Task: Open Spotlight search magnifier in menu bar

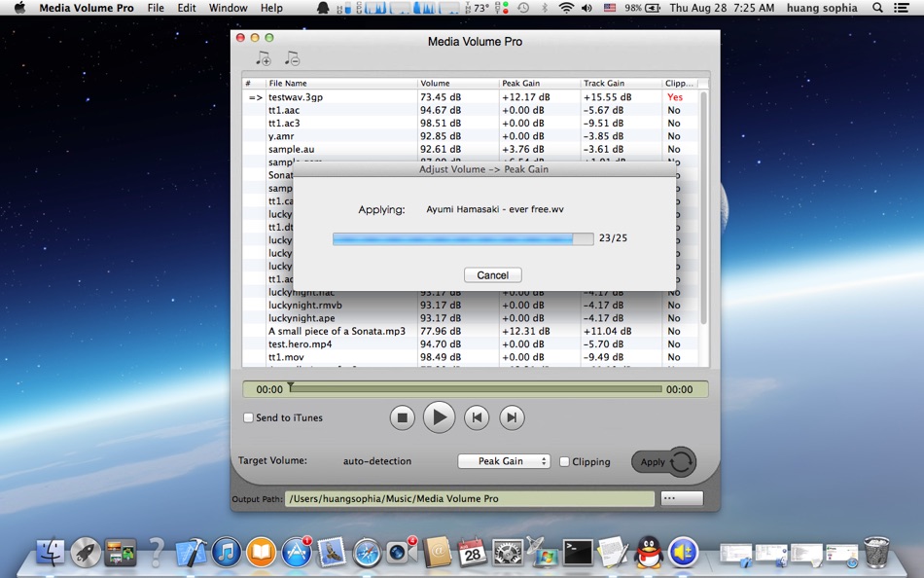Action: (877, 8)
